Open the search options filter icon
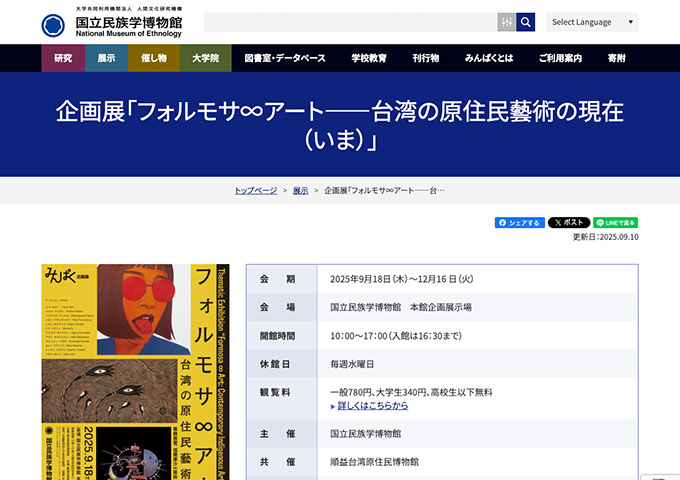Screen dimensions: 680x480 (507, 22)
